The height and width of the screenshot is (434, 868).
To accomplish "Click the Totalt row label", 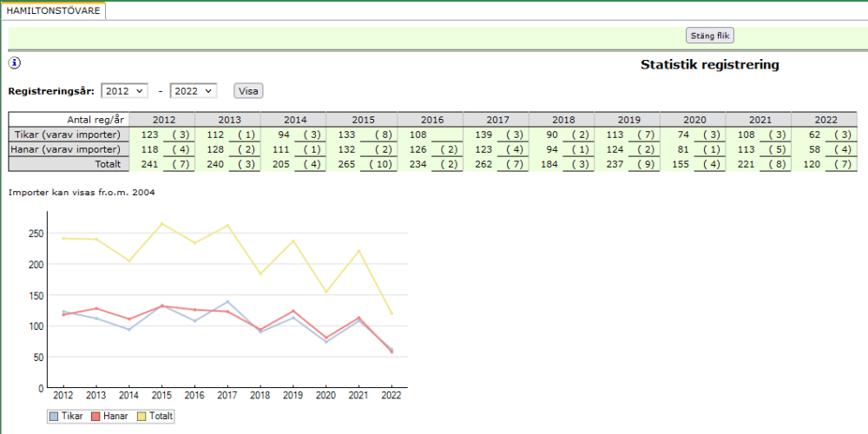I will 69,164.
